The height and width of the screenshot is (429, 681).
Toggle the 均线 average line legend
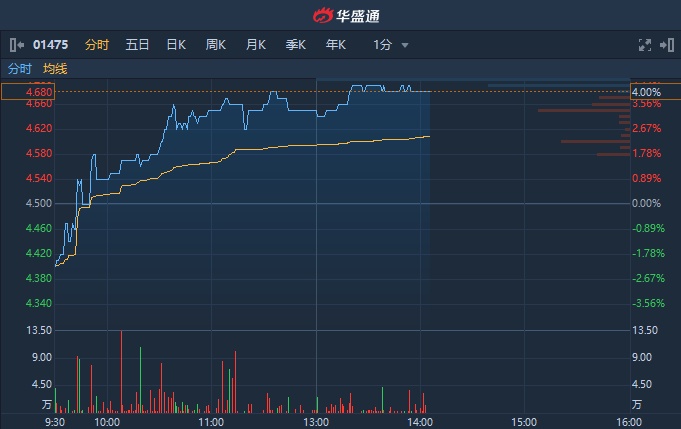tap(55, 69)
